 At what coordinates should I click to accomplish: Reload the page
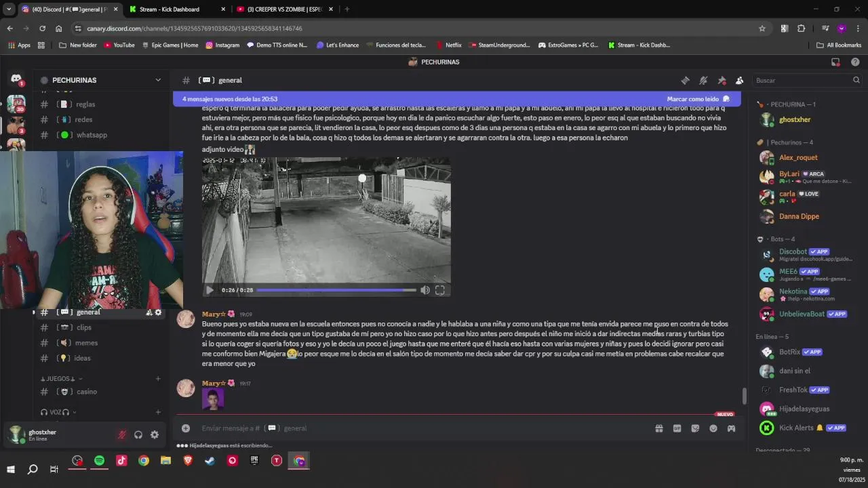42,28
